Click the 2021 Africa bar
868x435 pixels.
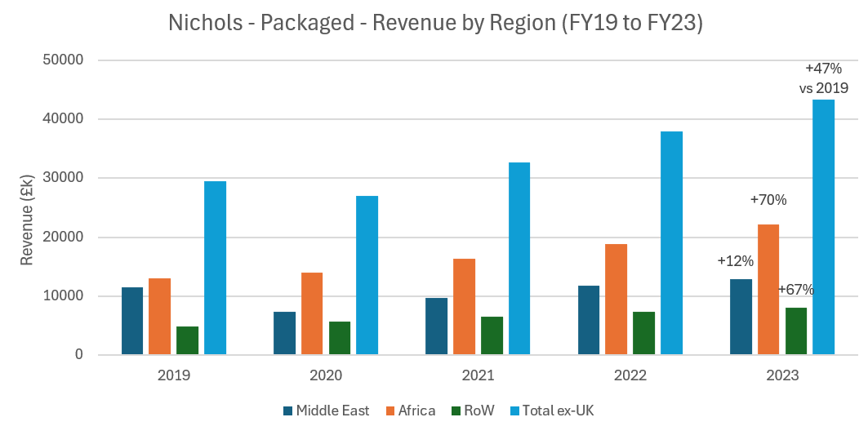tap(464, 307)
